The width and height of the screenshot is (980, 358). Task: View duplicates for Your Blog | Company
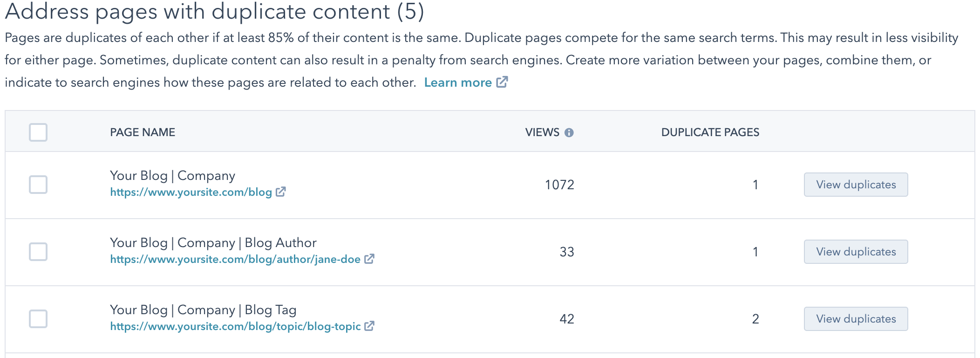(x=856, y=185)
